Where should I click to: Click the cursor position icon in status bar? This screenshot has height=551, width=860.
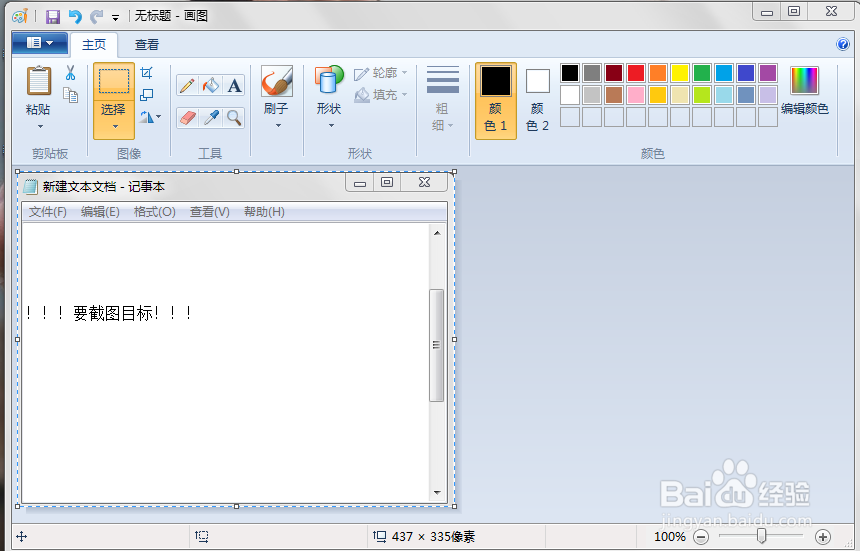tap(21, 537)
